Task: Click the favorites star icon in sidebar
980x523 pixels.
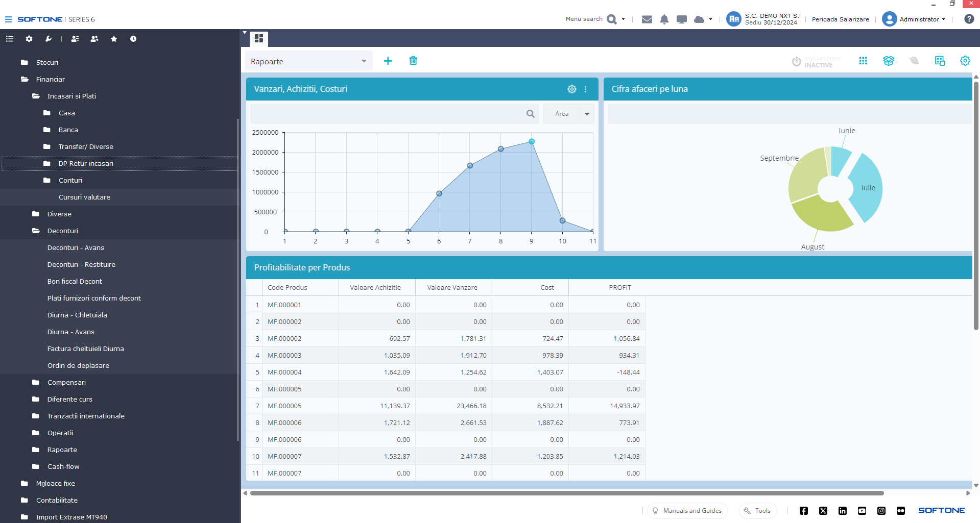Action: point(114,39)
